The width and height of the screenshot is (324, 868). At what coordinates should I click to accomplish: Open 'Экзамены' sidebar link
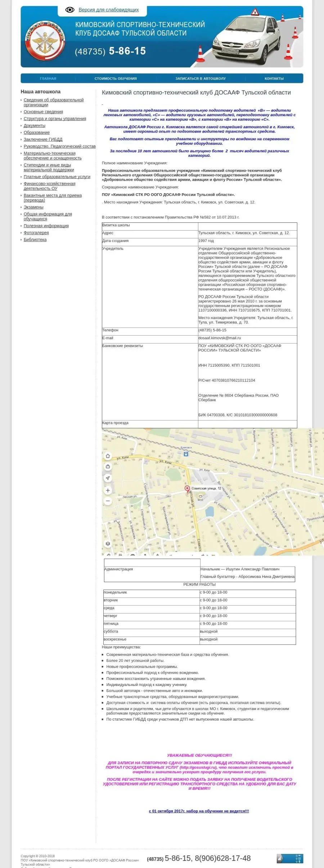click(x=33, y=207)
